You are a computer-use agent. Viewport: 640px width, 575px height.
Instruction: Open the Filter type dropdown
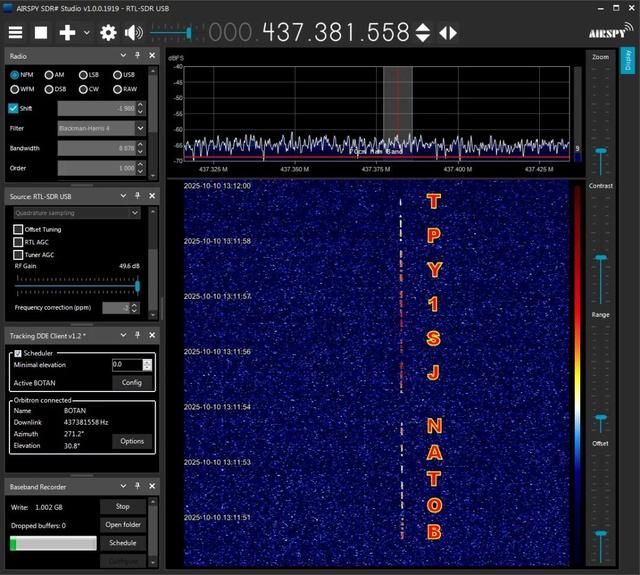click(x=141, y=128)
